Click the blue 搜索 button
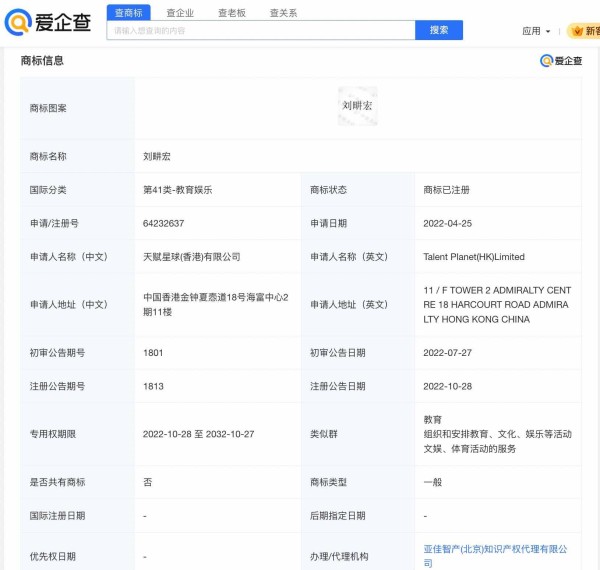The height and width of the screenshot is (570, 600). pos(439,30)
